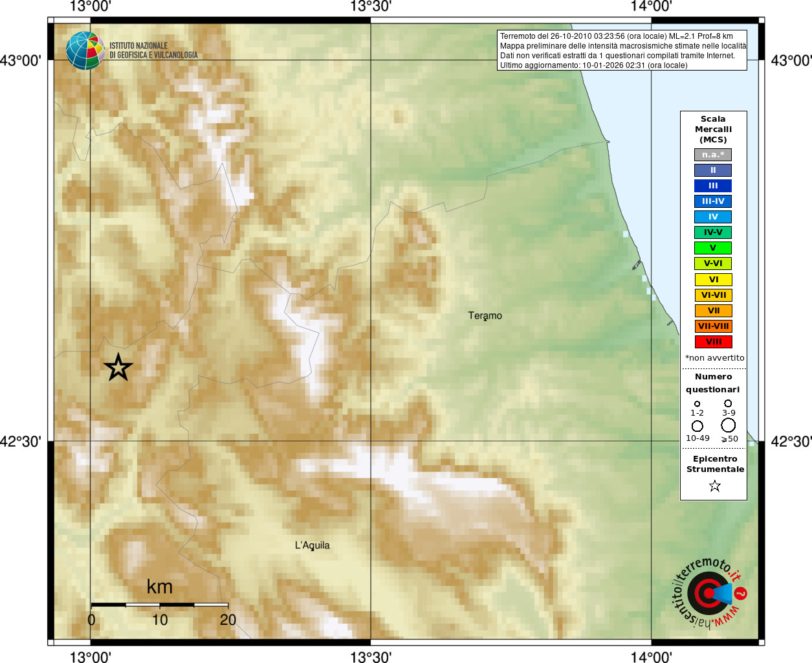This screenshot has width=812, height=663.
Task: Click the intensity VII orange swatch
Action: click(714, 311)
